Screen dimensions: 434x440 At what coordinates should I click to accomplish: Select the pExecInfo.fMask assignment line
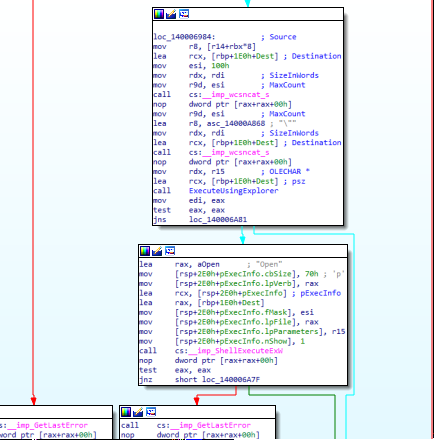point(226,312)
